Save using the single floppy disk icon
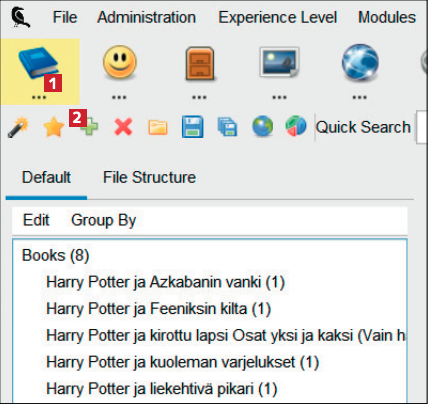This screenshot has width=428, height=404. [192, 127]
